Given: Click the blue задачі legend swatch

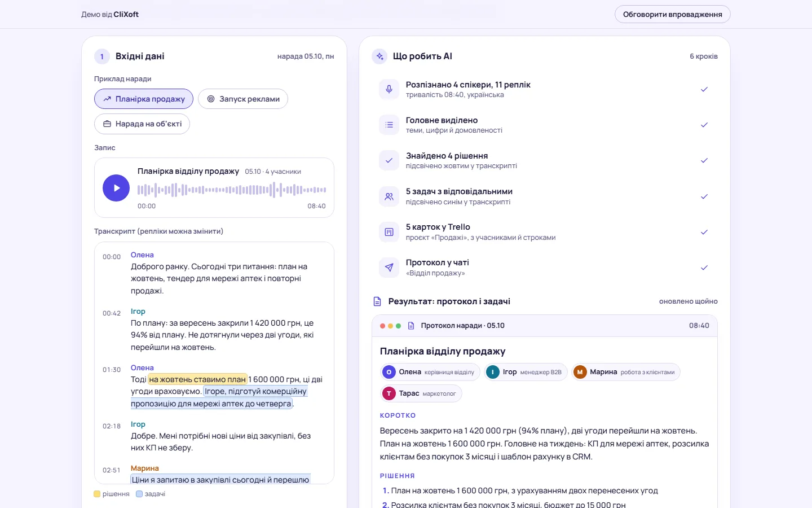Looking at the screenshot, I should (x=139, y=494).
